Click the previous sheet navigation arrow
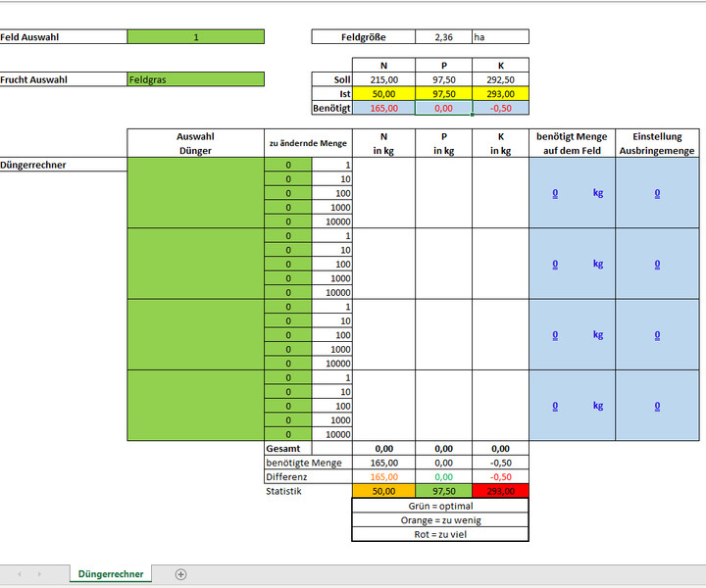The height and width of the screenshot is (588, 706). pos(19,574)
